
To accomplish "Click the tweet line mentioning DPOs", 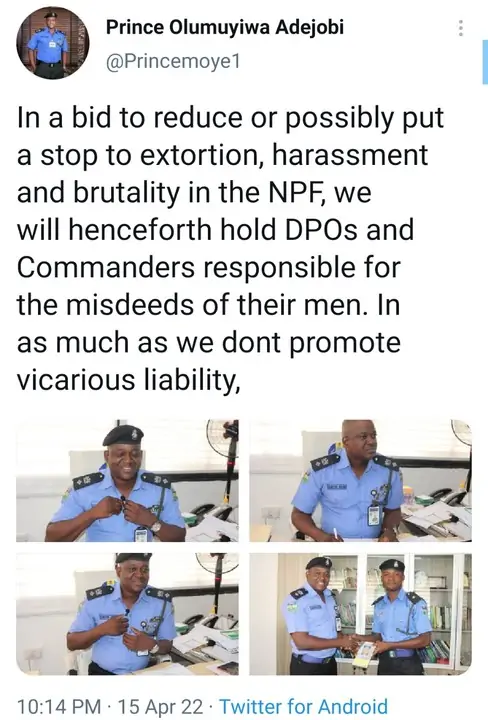I will click(215, 230).
